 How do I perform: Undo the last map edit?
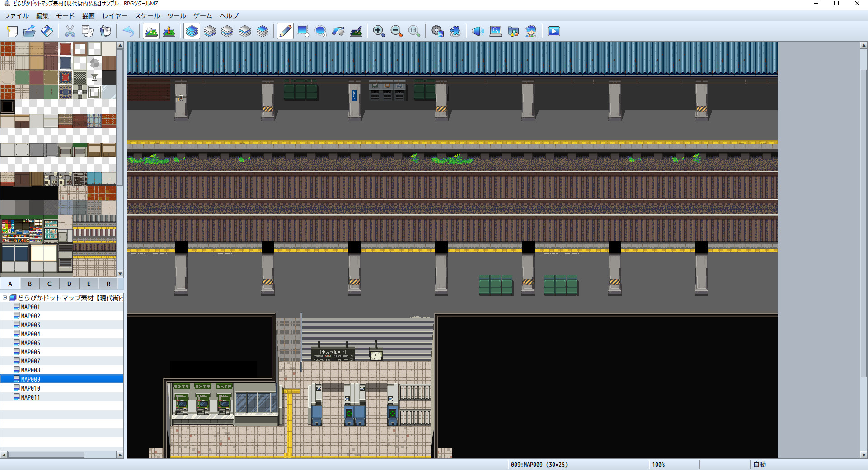128,31
